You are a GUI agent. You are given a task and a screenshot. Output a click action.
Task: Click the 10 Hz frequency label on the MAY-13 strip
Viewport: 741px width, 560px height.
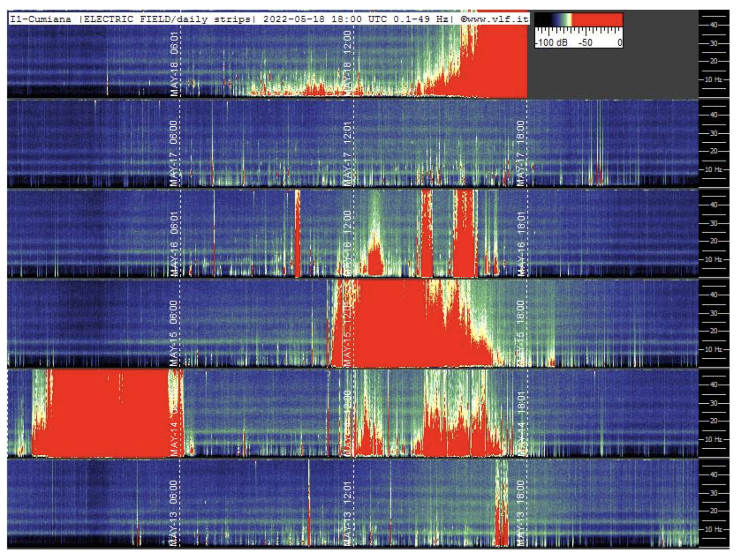pyautogui.click(x=713, y=529)
